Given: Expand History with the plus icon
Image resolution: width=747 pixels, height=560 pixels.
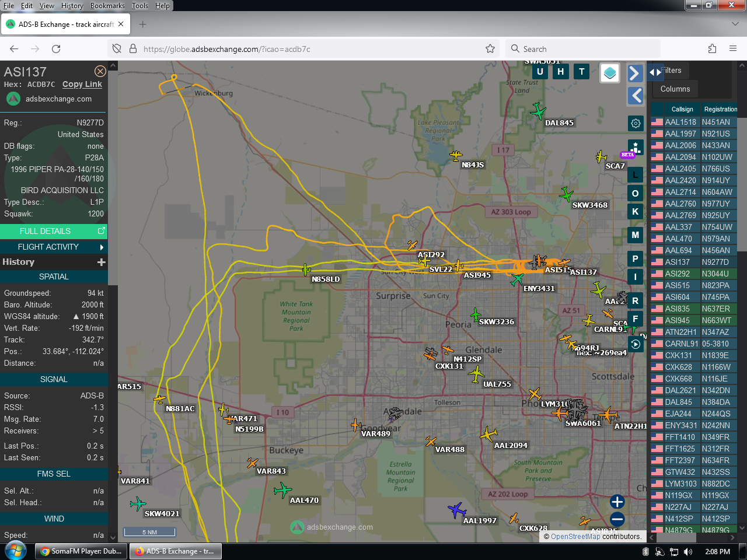Looking at the screenshot, I should coord(102,262).
